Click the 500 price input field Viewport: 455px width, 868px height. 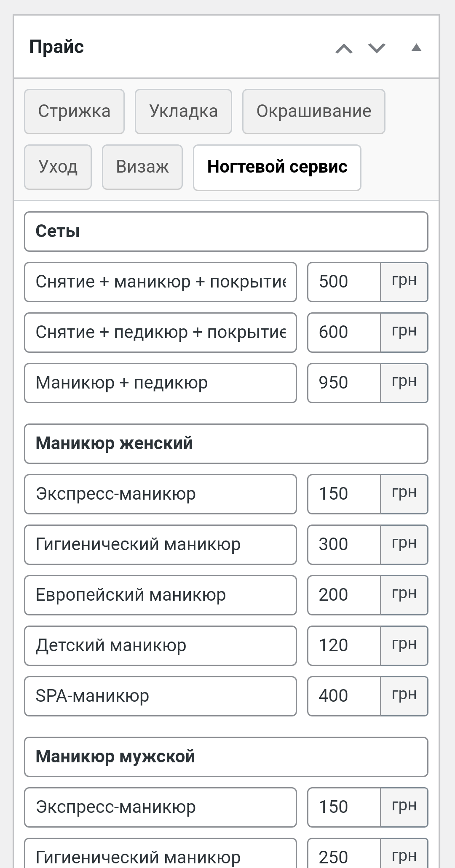click(344, 282)
